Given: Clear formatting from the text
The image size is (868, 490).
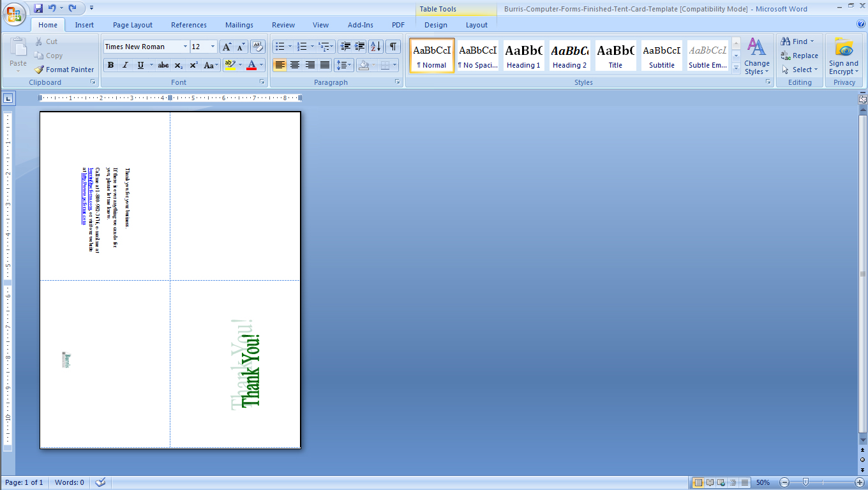Looking at the screenshot, I should coord(257,47).
